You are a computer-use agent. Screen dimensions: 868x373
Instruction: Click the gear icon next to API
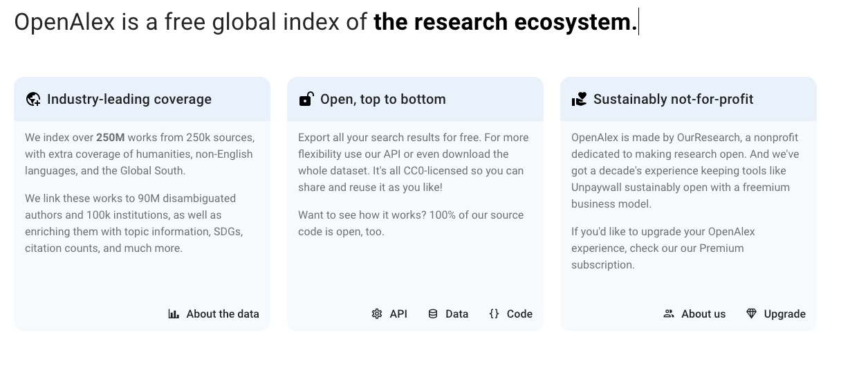coord(377,313)
